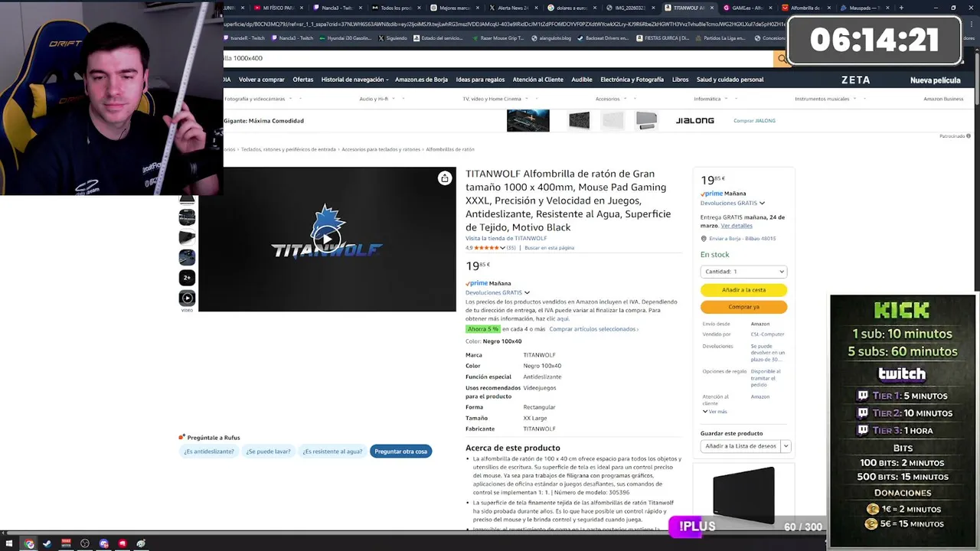This screenshot has height=551, width=980.
Task: Open Atención al Cliente nav link
Action: (537, 80)
